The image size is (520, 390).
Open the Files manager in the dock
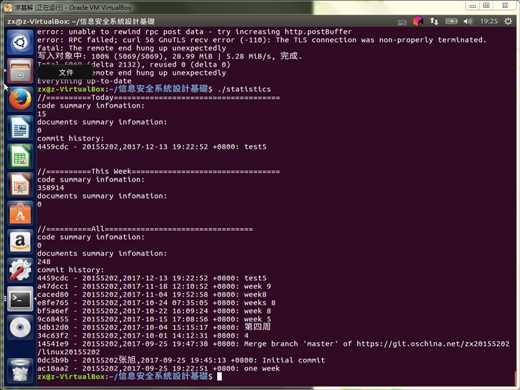[20, 71]
